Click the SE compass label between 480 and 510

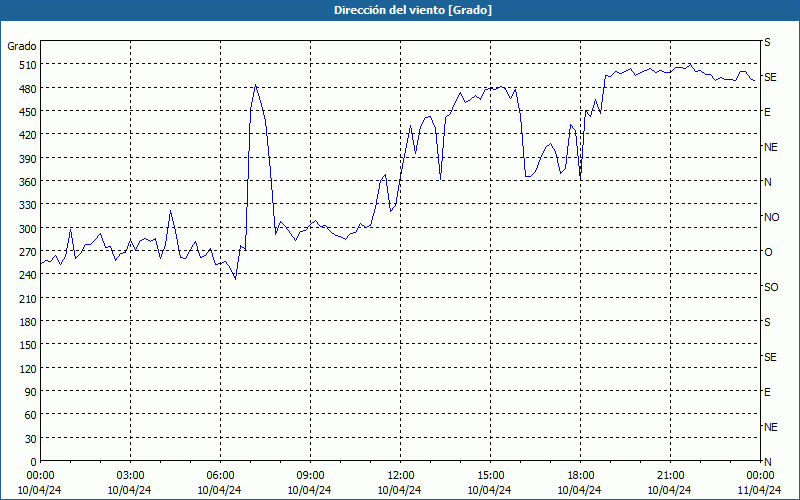point(770,77)
